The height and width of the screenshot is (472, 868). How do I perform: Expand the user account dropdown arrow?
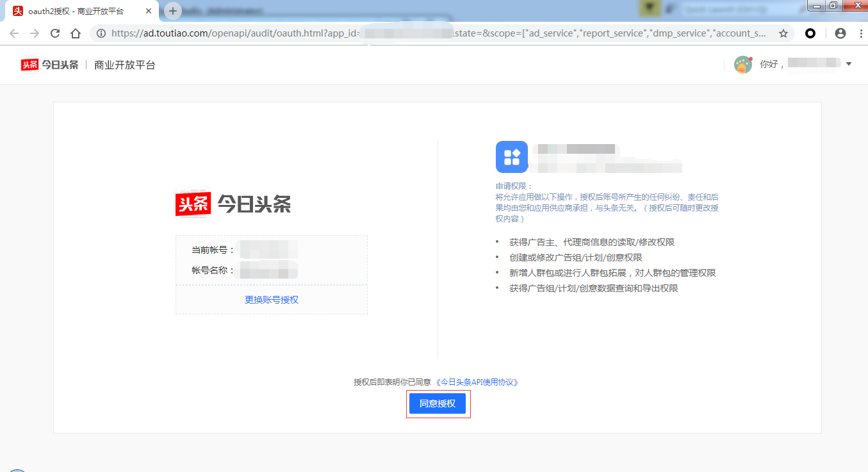click(849, 64)
